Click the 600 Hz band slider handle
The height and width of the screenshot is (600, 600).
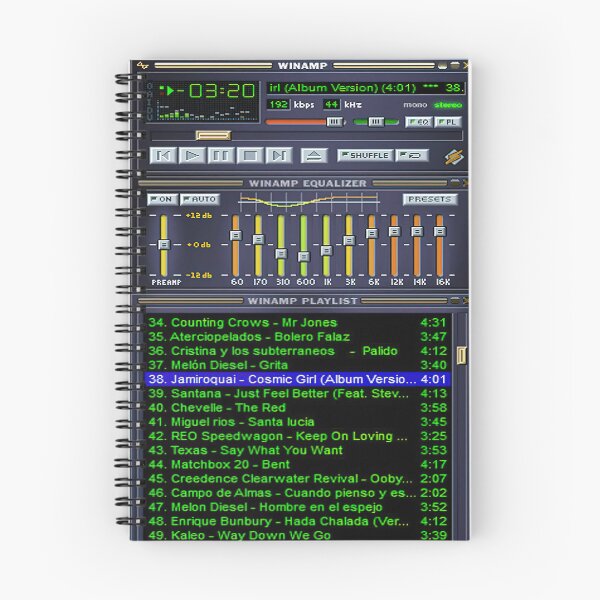[304, 256]
